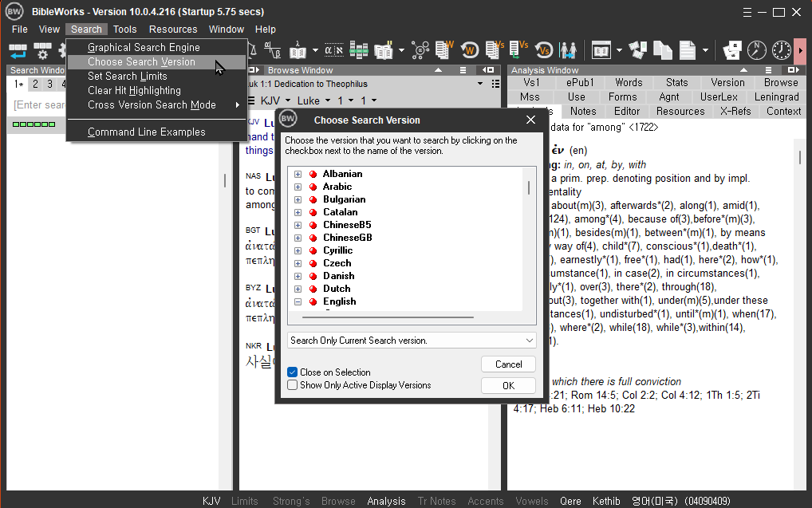Click the circular arrow Vs reload icon

click(x=544, y=50)
